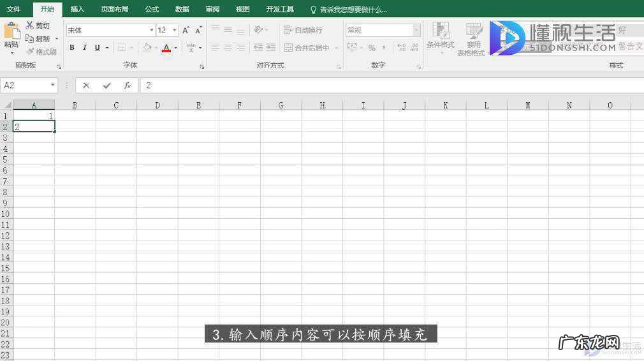The width and height of the screenshot is (644, 361).
Task: Open Alignment group dialog launcher
Action: (x=339, y=66)
